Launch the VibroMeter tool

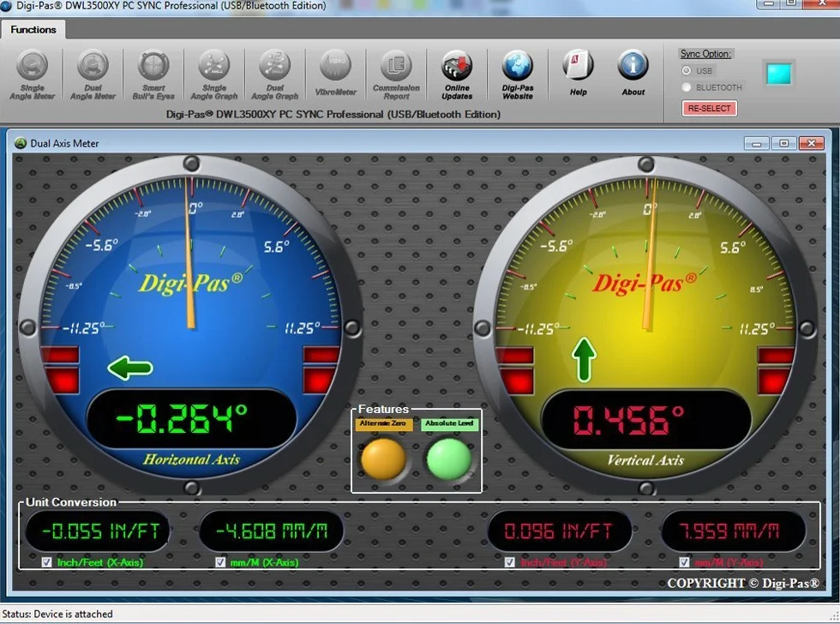tap(335, 75)
